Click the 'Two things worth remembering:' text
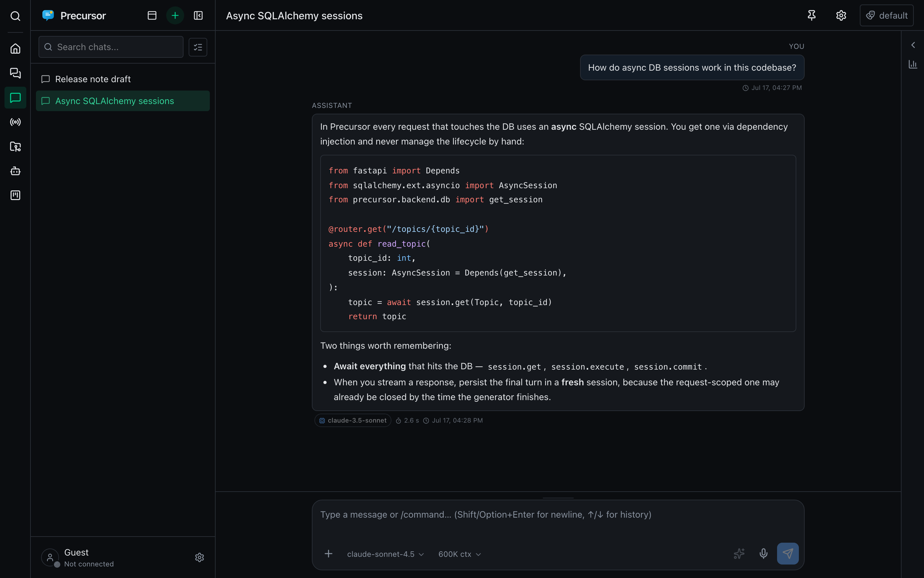Viewport: 924px width, 578px height. click(386, 346)
